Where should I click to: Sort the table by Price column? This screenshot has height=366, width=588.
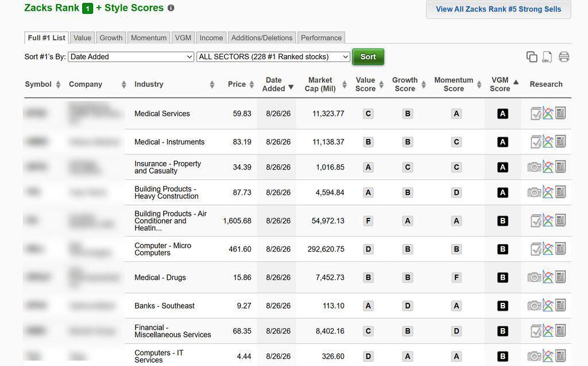pyautogui.click(x=241, y=84)
